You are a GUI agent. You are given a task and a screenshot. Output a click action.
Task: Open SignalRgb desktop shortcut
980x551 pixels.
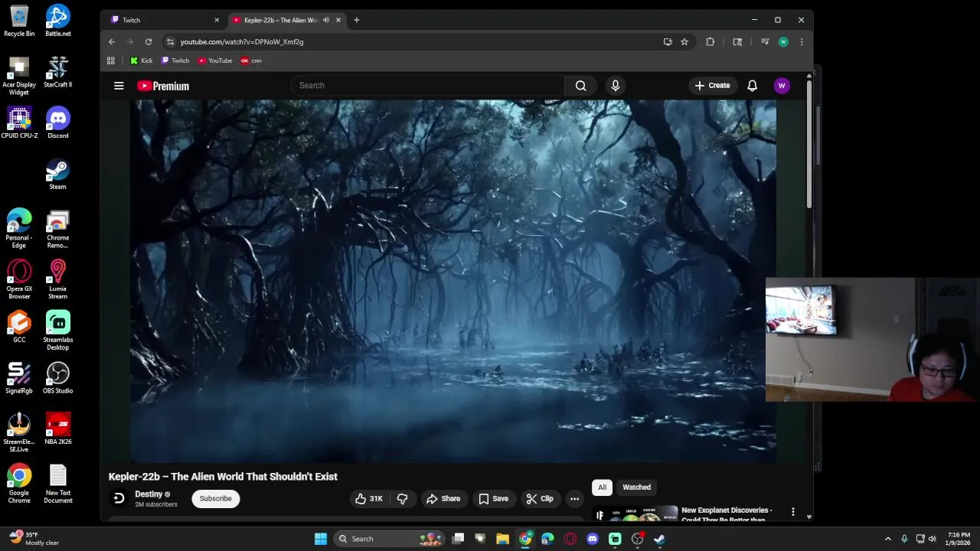click(x=19, y=378)
